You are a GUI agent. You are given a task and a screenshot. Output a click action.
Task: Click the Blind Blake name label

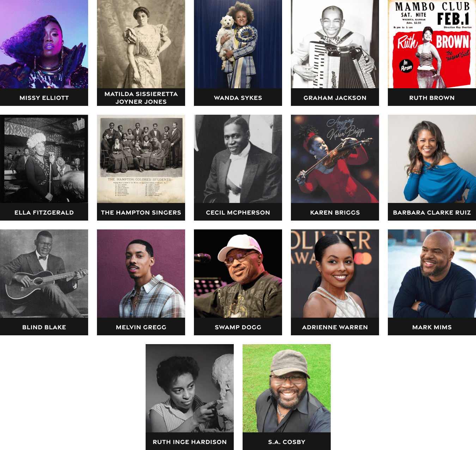pyautogui.click(x=44, y=327)
